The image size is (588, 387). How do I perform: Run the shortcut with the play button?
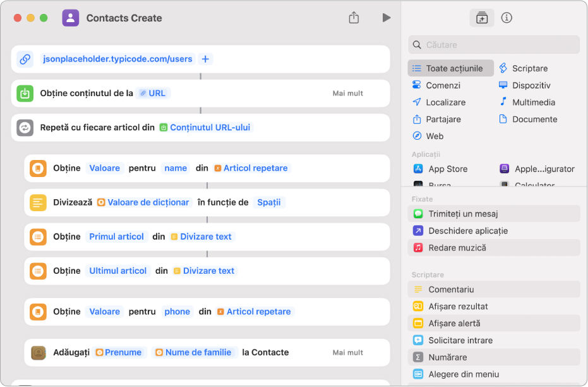pos(387,18)
